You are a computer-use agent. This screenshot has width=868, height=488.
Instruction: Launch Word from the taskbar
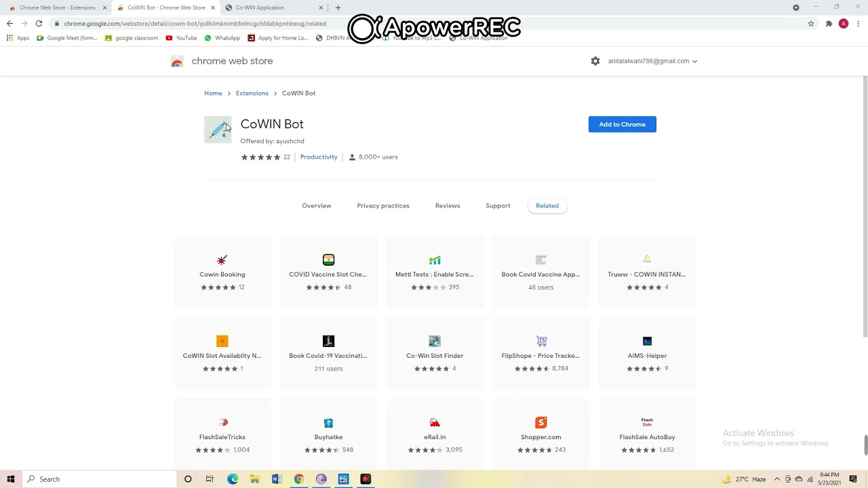[277, 479]
